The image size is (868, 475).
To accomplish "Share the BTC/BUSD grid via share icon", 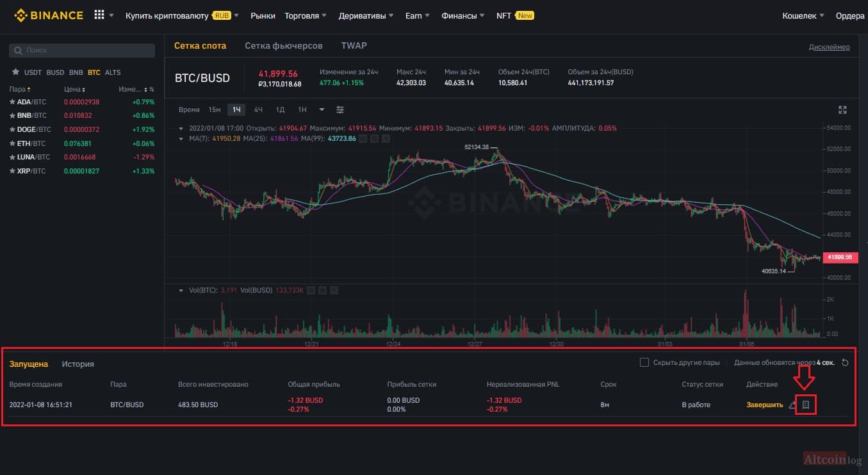I will [x=792, y=405].
